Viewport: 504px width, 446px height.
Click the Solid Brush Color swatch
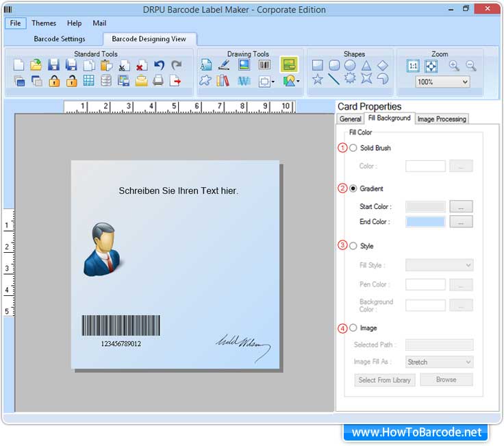[425, 166]
